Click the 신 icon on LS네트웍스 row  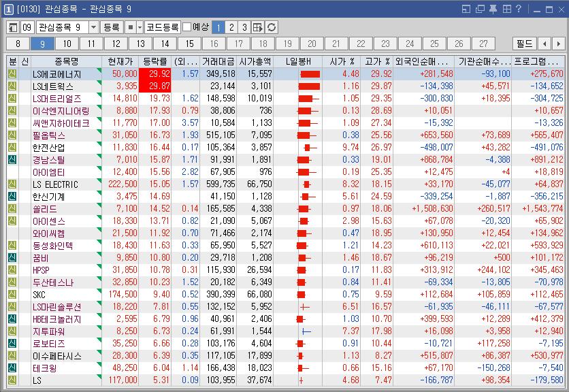coord(12,86)
